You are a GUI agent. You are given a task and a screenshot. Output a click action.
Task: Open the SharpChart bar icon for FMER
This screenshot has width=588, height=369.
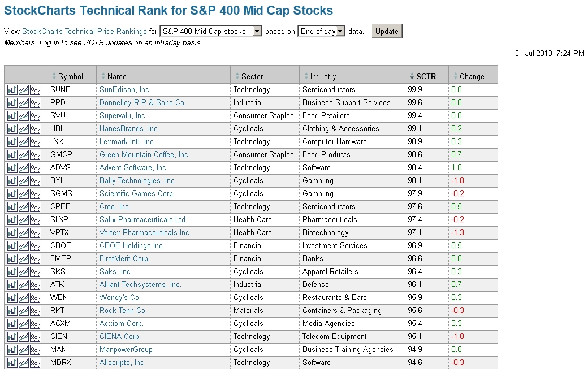point(12,259)
